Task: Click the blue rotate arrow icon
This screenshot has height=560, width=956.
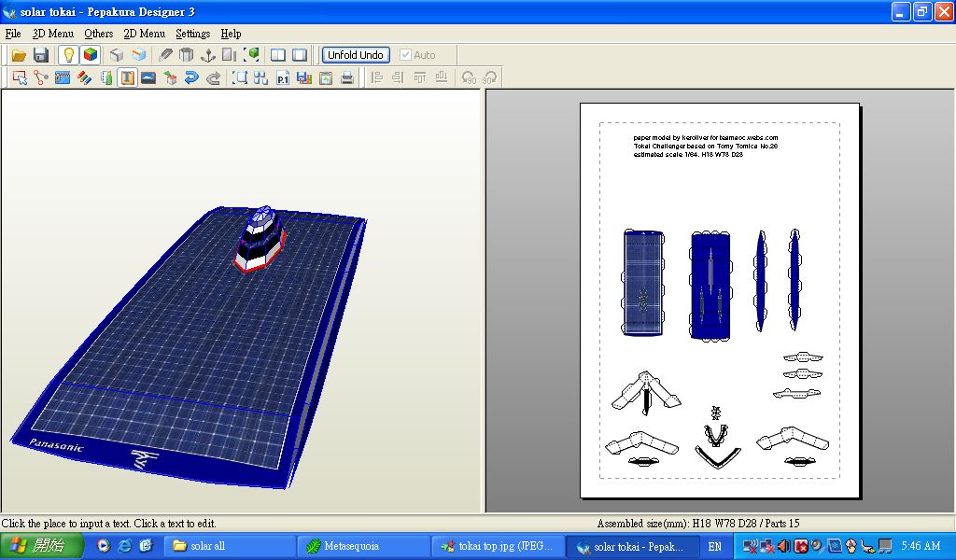Action: [x=191, y=78]
